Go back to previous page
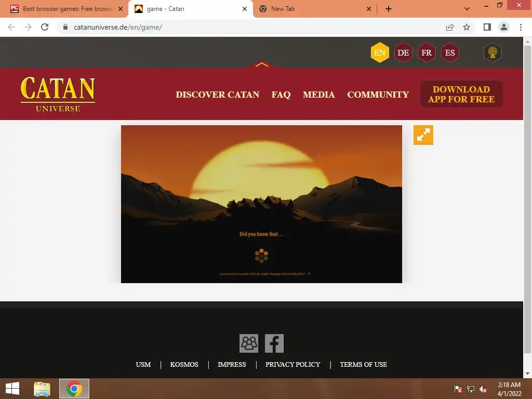This screenshot has width=532, height=399. 11,27
